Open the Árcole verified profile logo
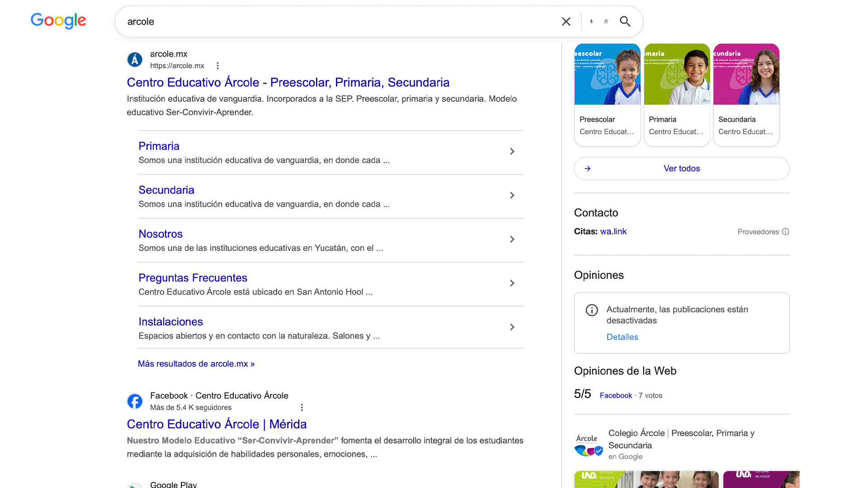The width and height of the screenshot is (868, 488). click(x=589, y=445)
